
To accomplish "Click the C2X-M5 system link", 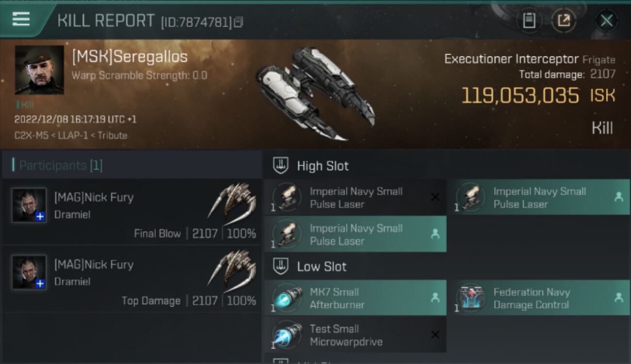I will (x=31, y=135).
